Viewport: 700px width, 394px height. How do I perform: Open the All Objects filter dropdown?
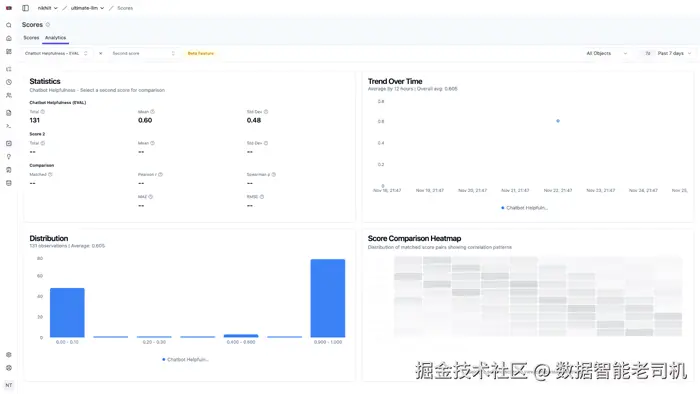pos(606,53)
